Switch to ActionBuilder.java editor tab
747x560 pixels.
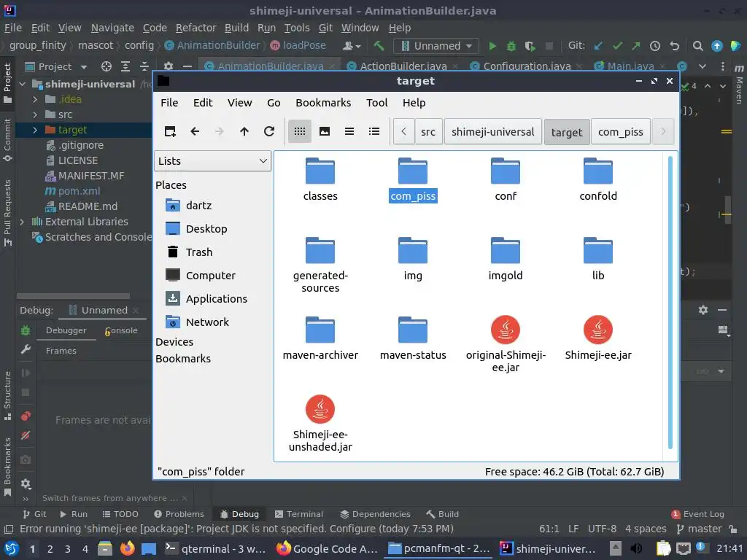coord(402,66)
